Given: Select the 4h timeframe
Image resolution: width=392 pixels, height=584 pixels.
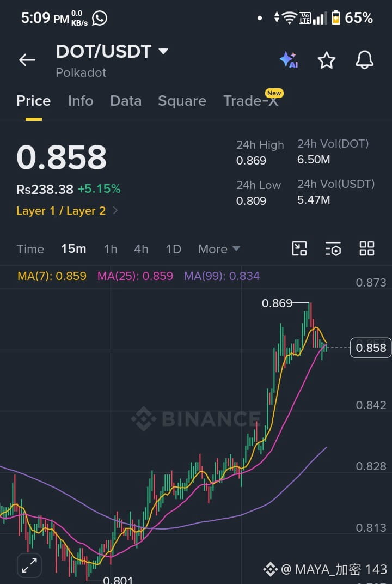Looking at the screenshot, I should pyautogui.click(x=141, y=249).
